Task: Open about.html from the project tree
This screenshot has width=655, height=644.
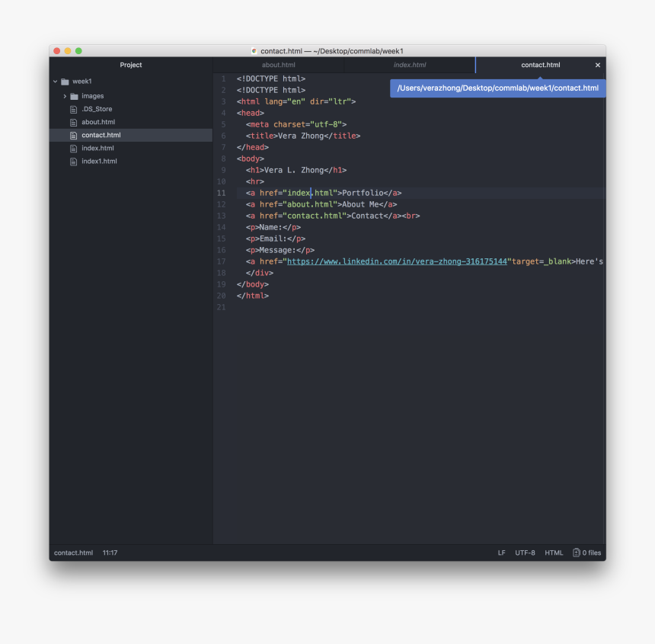Action: pyautogui.click(x=98, y=122)
